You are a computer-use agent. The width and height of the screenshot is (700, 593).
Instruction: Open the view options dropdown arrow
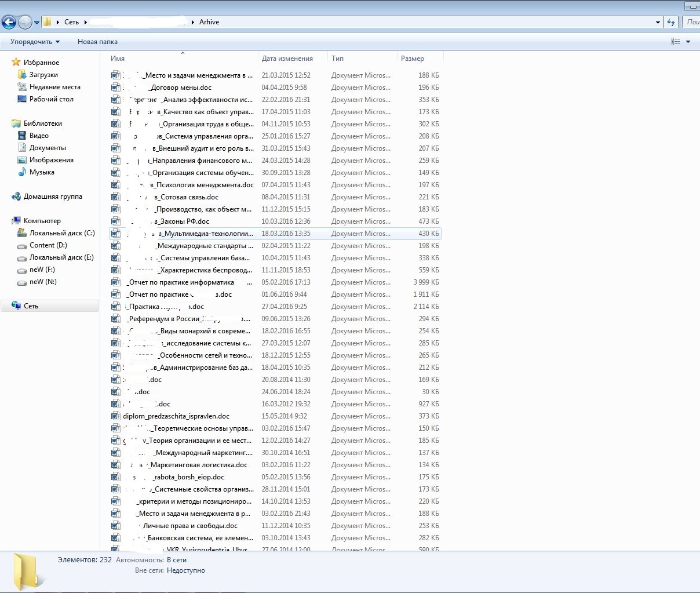[688, 42]
